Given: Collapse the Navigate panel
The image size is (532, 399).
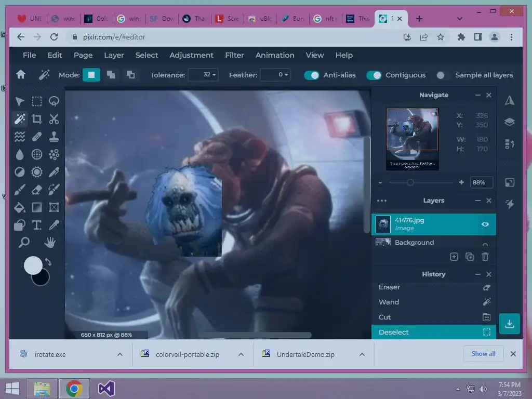Looking at the screenshot, I should coord(478,95).
